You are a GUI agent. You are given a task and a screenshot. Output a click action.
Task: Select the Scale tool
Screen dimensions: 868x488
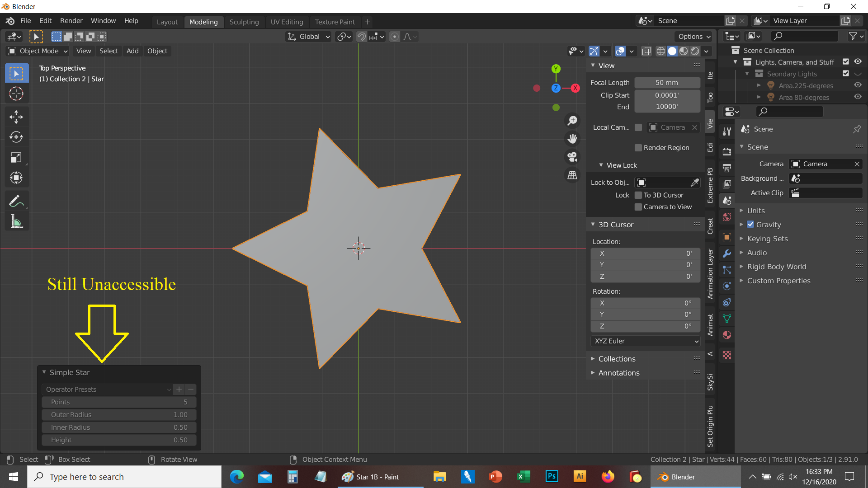coord(16,157)
